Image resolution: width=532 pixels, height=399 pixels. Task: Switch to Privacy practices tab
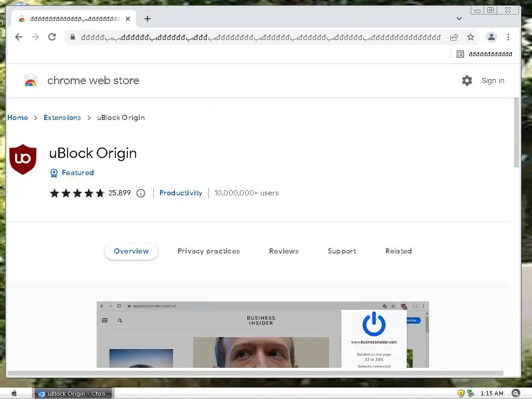209,251
